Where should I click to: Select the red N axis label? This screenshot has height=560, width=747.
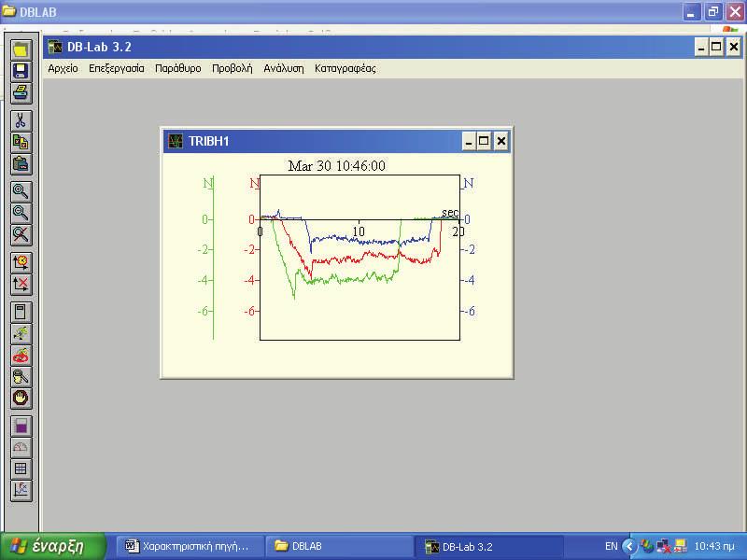click(x=254, y=183)
